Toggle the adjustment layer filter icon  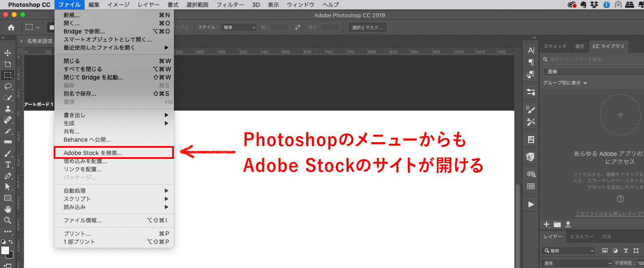pyautogui.click(x=615, y=251)
